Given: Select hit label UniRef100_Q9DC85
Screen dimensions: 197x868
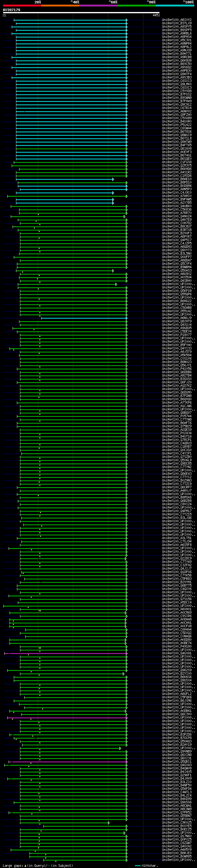Looking at the screenshot, I should [x=176, y=464].
